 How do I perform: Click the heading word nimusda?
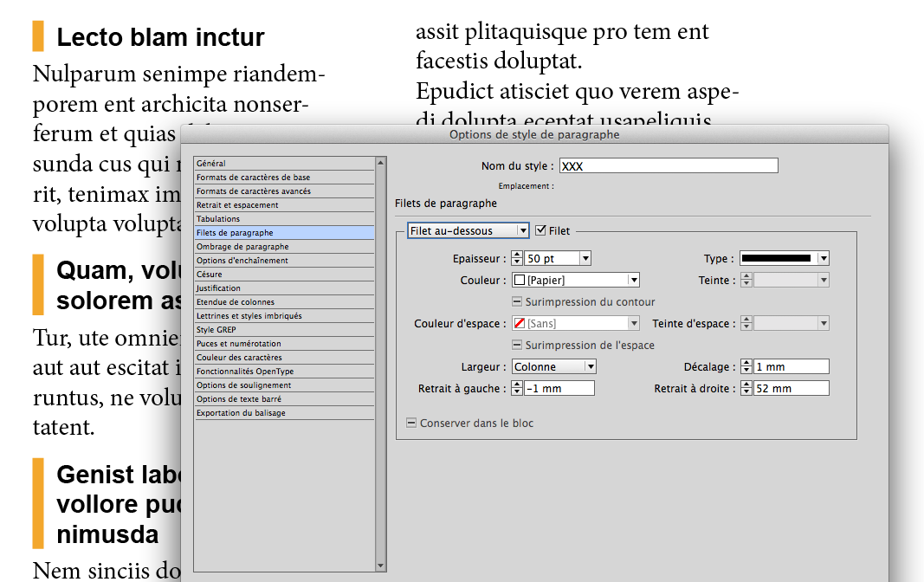108,535
